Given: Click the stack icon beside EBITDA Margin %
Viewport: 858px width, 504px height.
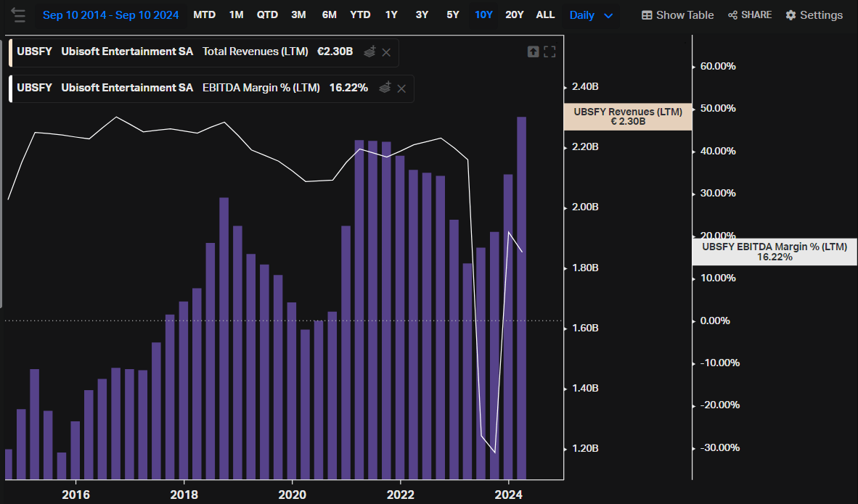Looking at the screenshot, I should coord(385,88).
